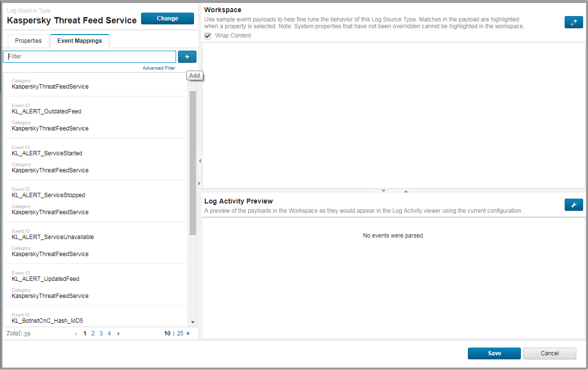Show 25 items per page
Viewport: 588px width, 370px height.
click(x=180, y=333)
